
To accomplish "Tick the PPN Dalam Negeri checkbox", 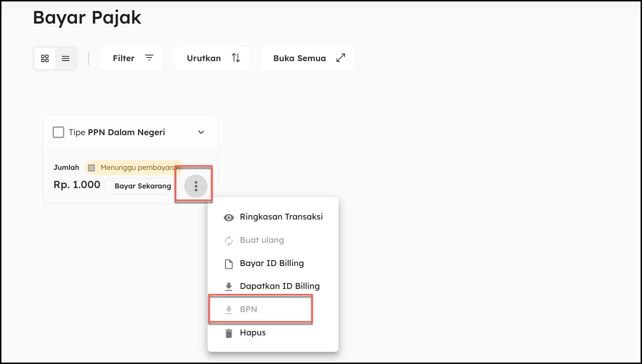I will (x=58, y=132).
